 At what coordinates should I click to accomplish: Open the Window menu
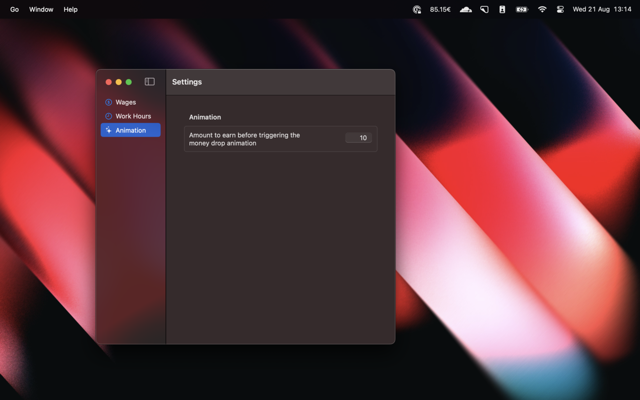41,9
